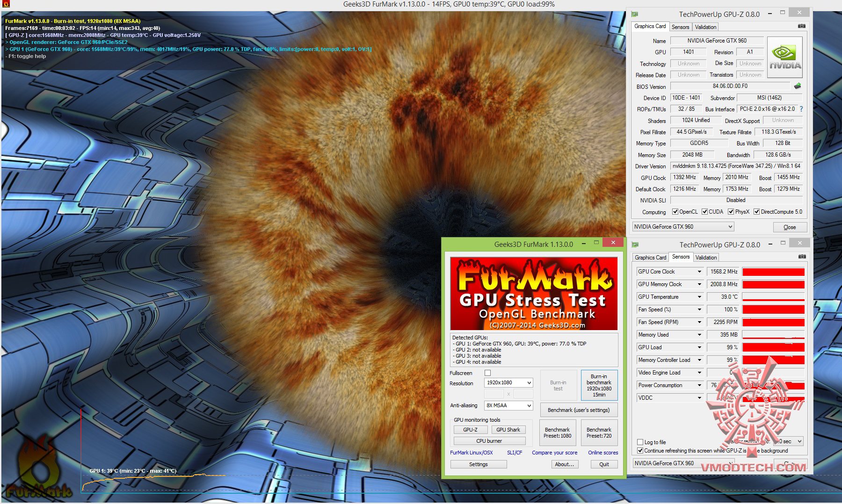Toggle the CUDA checkbox

click(705, 212)
